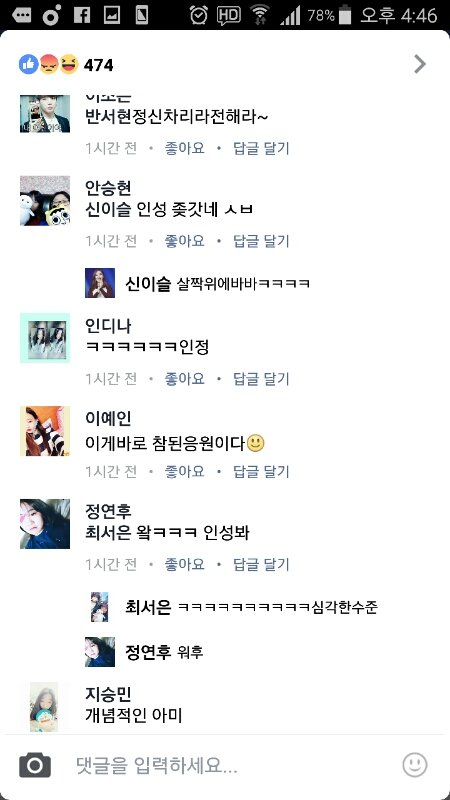Image resolution: width=450 pixels, height=800 pixels.
Task: Open the 474 reactions count
Action: pyautogui.click(x=98, y=65)
